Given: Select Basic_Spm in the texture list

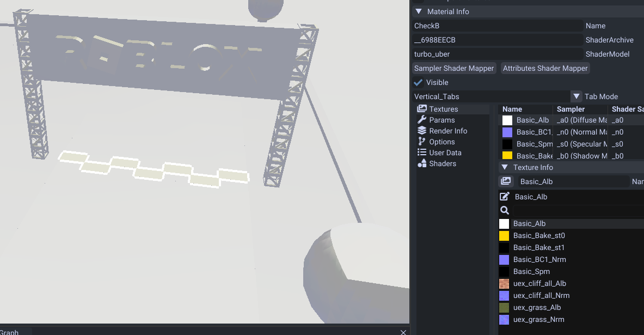Looking at the screenshot, I should click(x=571, y=271).
